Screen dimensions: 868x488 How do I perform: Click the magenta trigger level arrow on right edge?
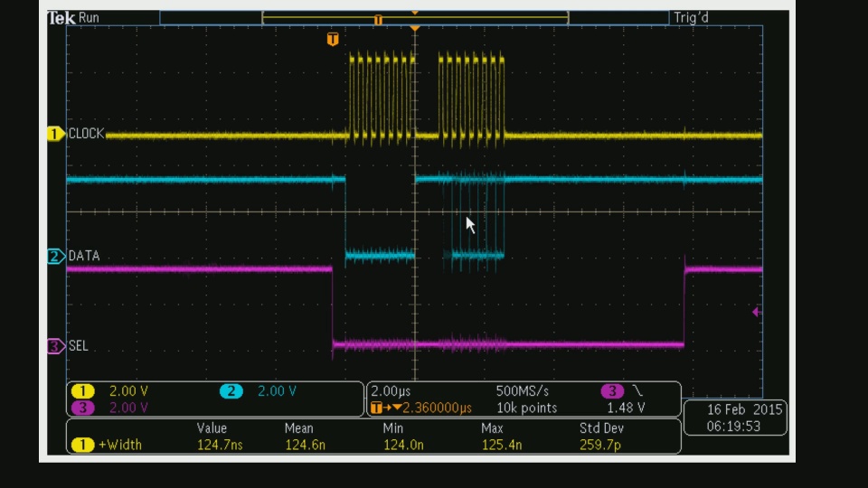click(x=756, y=312)
